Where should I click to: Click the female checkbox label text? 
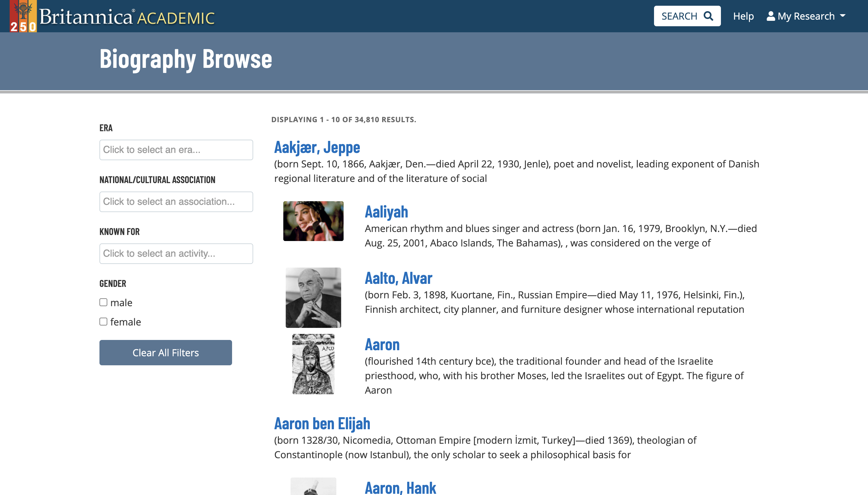125,322
